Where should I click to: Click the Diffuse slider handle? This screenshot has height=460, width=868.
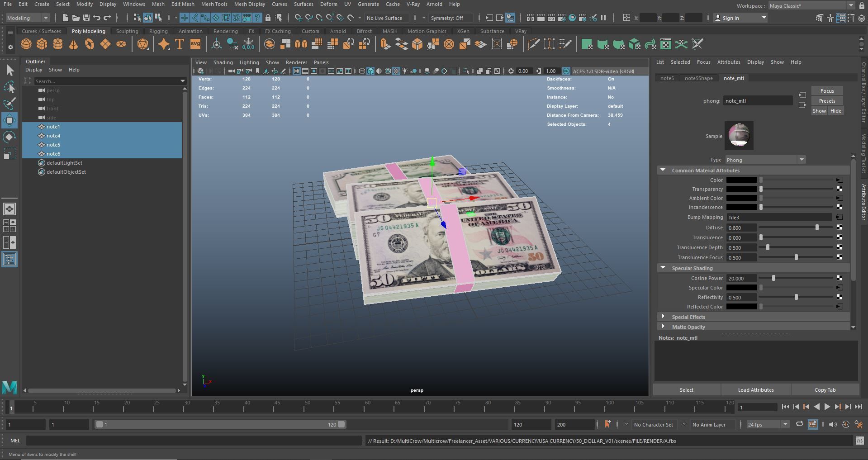point(817,228)
